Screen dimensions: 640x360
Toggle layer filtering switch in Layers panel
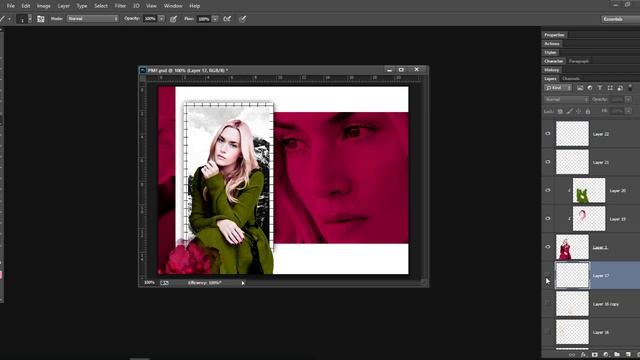click(x=630, y=87)
